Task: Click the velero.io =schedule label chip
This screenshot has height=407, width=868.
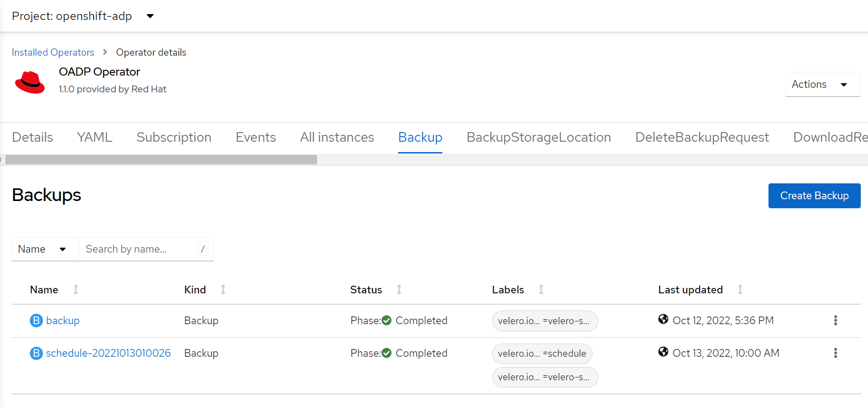Action: click(542, 354)
